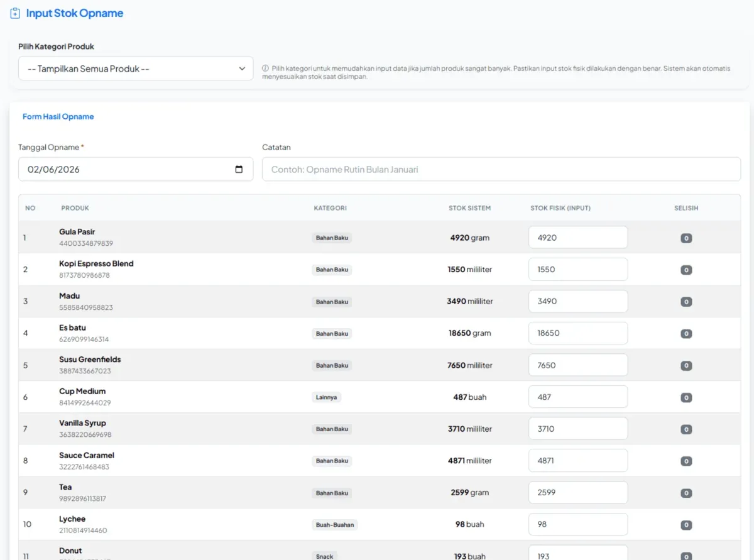Image resolution: width=754 pixels, height=560 pixels.
Task: Open the Pilih Kategori Produk dropdown
Action: 135,69
